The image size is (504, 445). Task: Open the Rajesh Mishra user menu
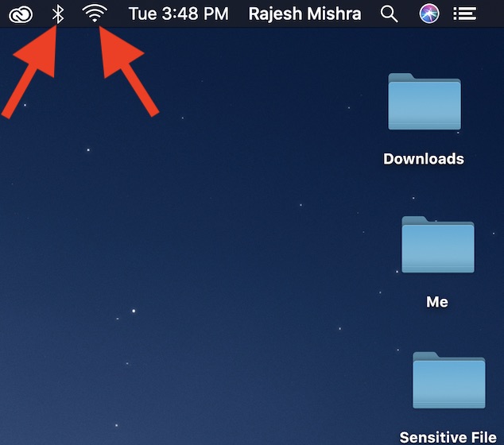tap(304, 14)
